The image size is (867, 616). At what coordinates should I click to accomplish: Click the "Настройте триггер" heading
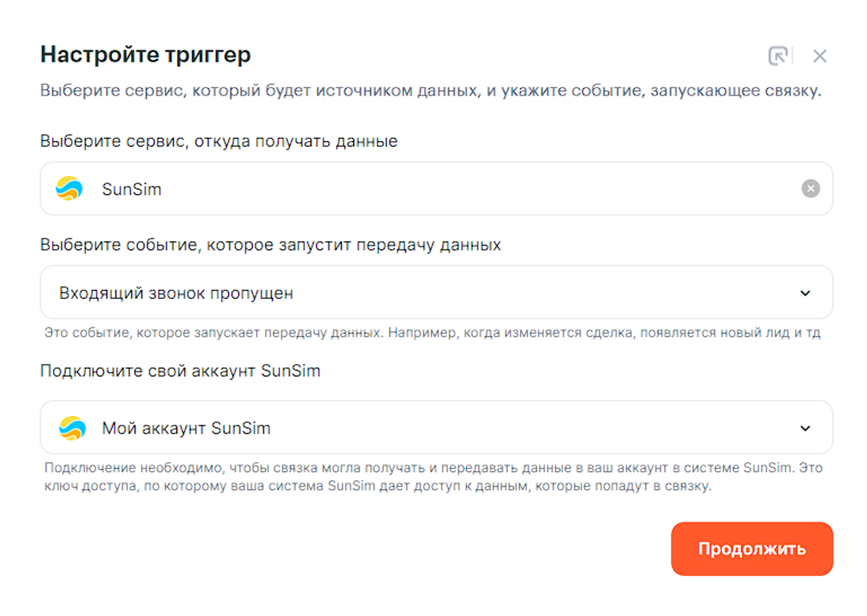click(x=145, y=55)
